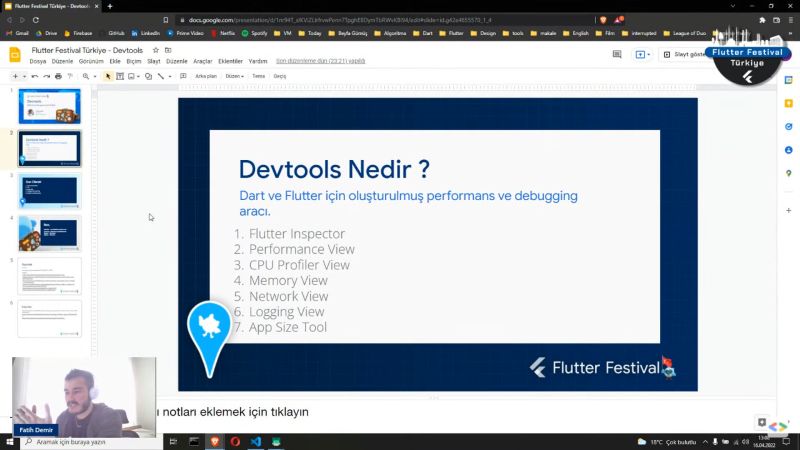Open the line type dropdown arrow

pos(170,77)
